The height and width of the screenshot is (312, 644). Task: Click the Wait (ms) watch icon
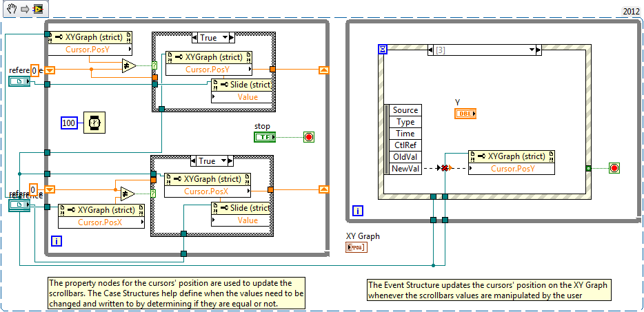(x=94, y=123)
